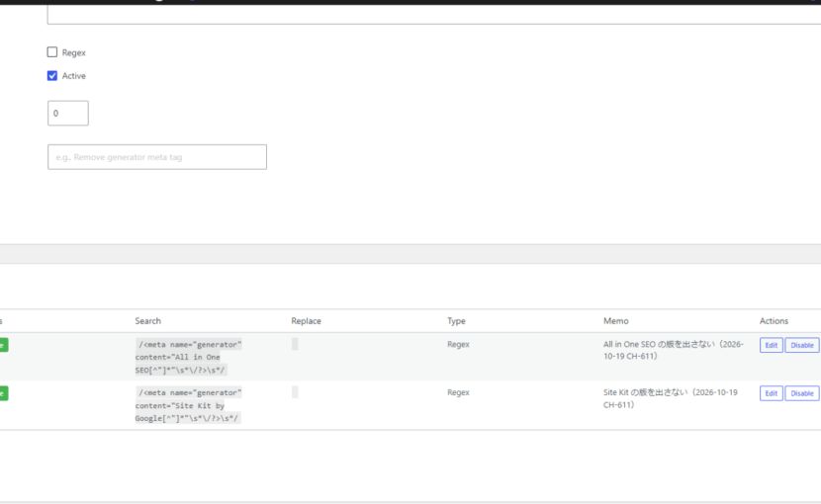
Task: Click the Replace column header
Action: pos(307,321)
